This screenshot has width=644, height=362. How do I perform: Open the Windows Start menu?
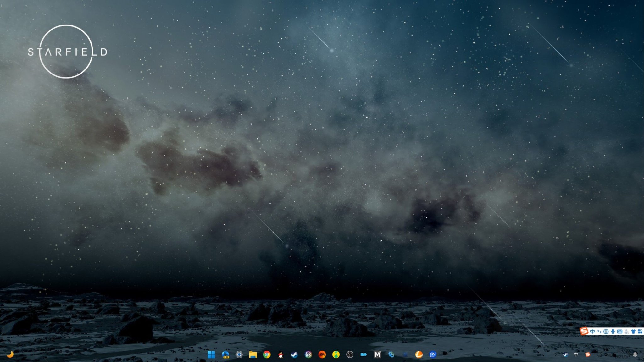coord(211,355)
